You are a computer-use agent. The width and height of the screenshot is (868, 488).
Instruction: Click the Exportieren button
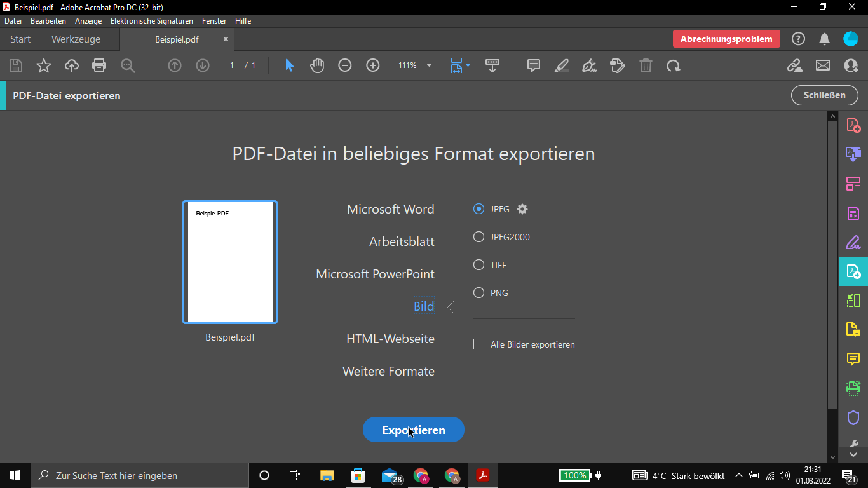(414, 430)
